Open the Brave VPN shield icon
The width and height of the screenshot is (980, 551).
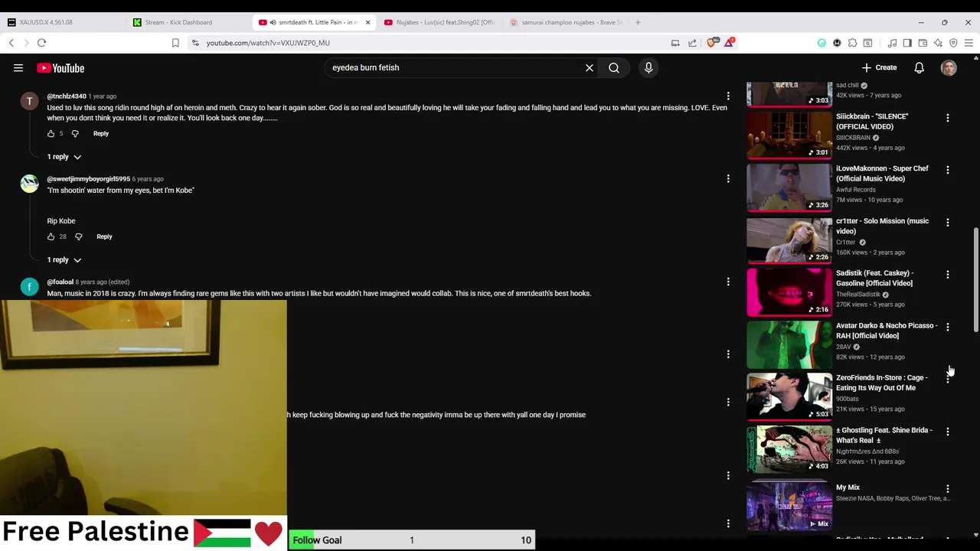pyautogui.click(x=953, y=43)
